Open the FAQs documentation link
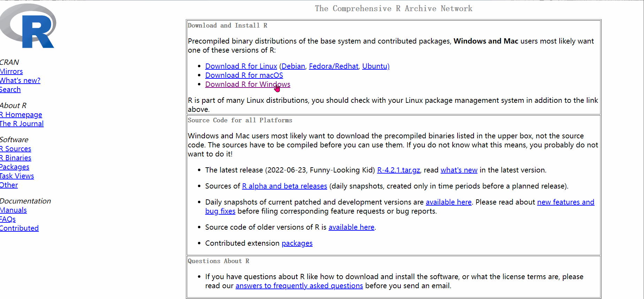Image resolution: width=644 pixels, height=299 pixels. pyautogui.click(x=8, y=219)
